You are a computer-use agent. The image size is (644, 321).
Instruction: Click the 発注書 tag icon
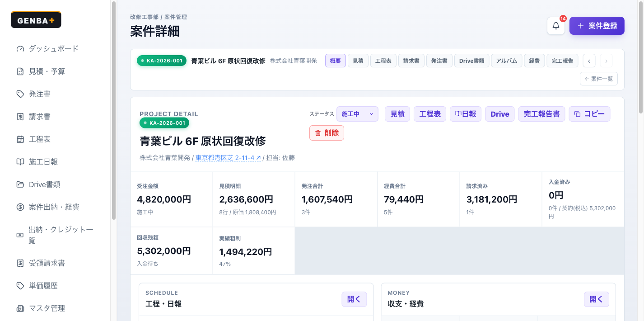coord(20,94)
